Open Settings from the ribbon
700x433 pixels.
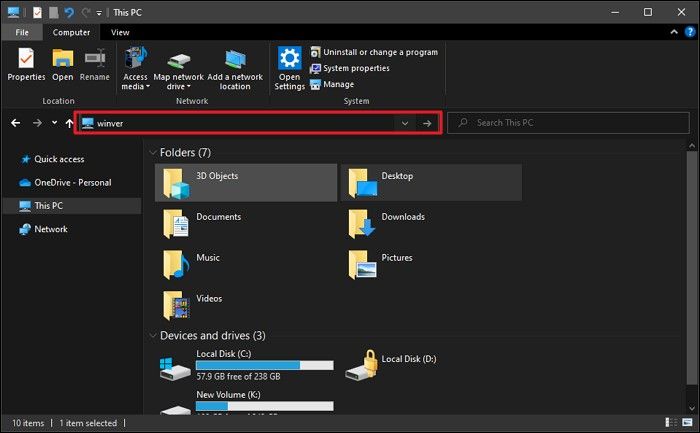tap(289, 68)
